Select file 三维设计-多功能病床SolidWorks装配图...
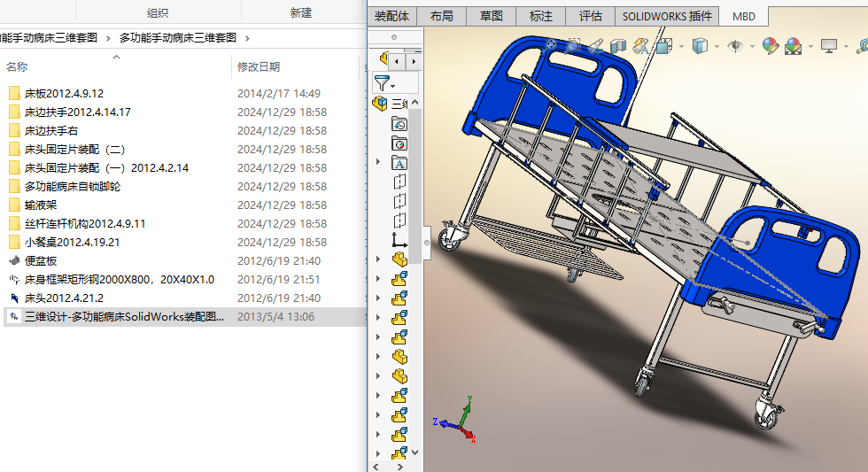 point(124,316)
